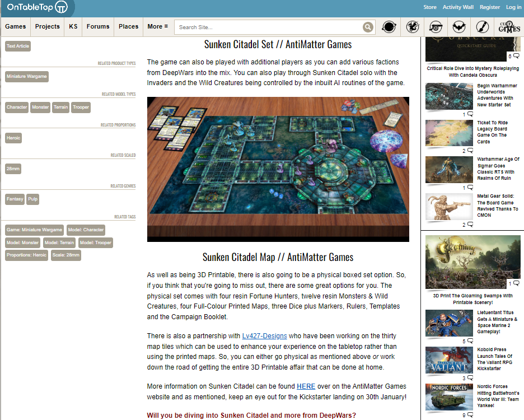Select the 28mm scale tag
Image resolution: width=524 pixels, height=420 pixels.
(x=13, y=169)
